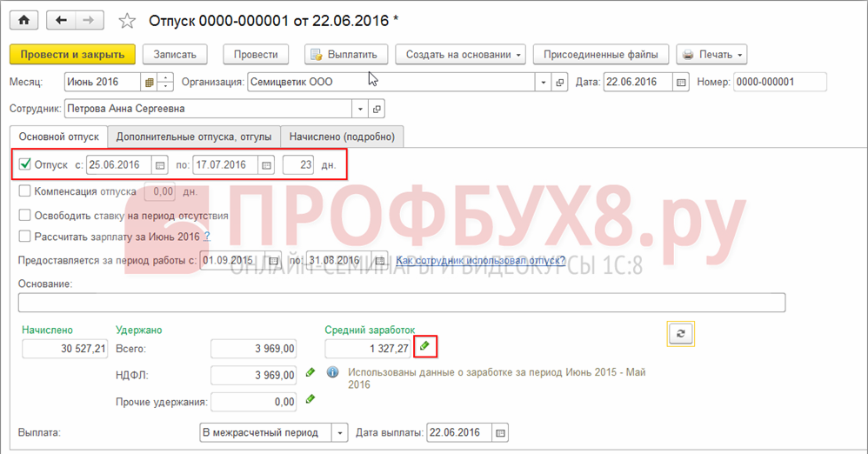Viewport: 868px width, 454px height.
Task: Open calendar for the Дата field
Action: click(681, 82)
